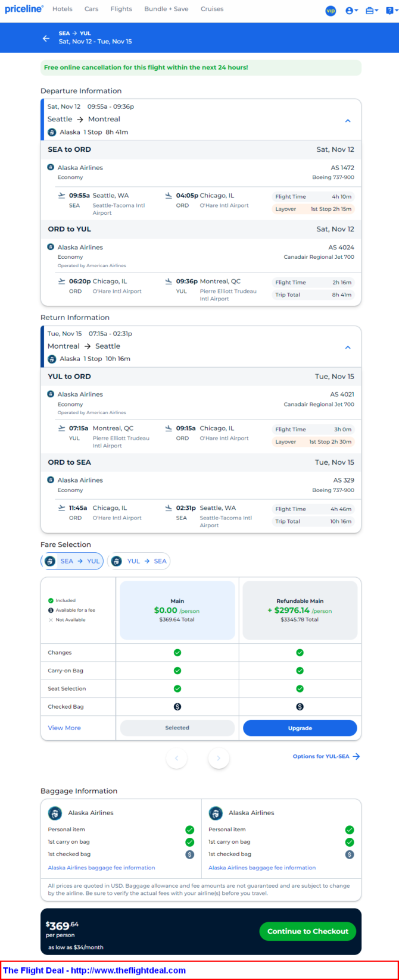Go to next fare options arrow
Viewport: 399px width, 980px height.
coord(219,758)
